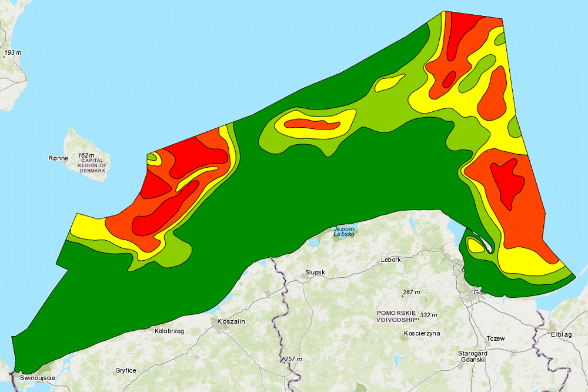Click the elongated orange zone north of Lebsko
This screenshot has width=588, height=392.
pyautogui.click(x=313, y=125)
